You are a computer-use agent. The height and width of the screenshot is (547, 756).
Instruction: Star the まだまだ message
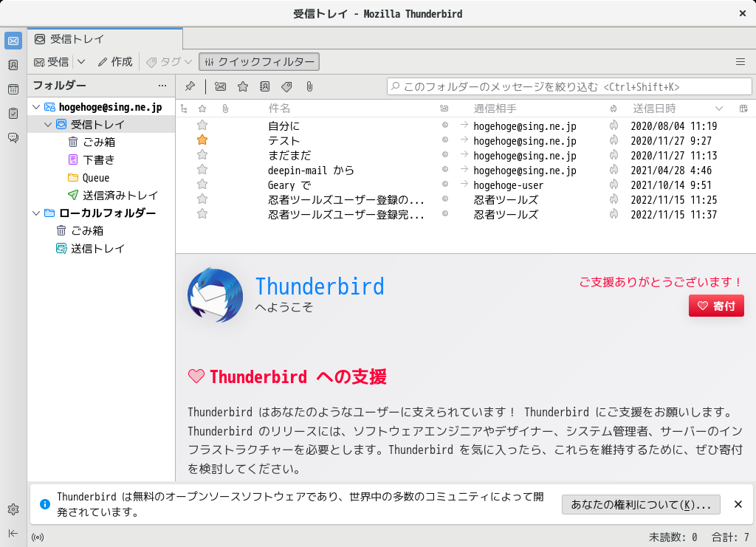[202, 155]
